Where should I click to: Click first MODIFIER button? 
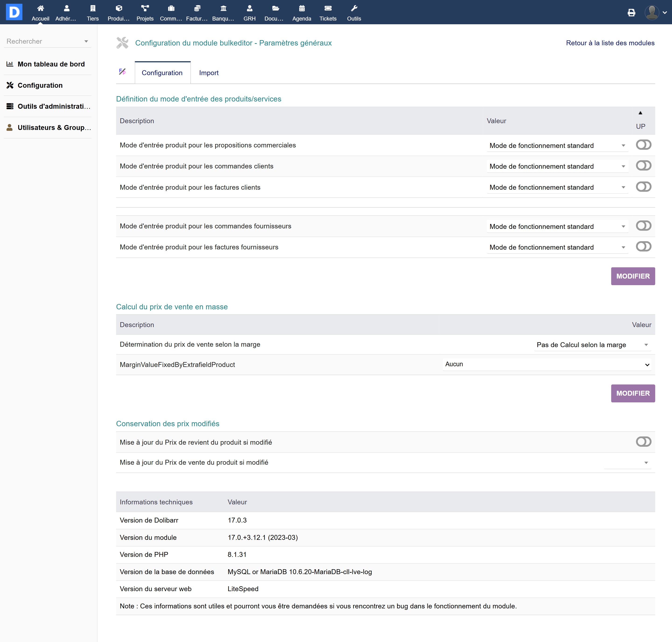(633, 276)
